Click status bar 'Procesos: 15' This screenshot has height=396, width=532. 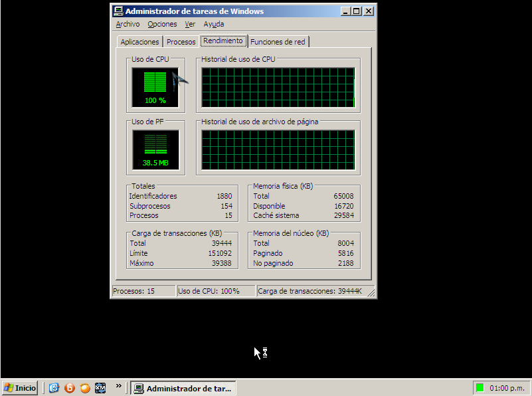coord(144,291)
